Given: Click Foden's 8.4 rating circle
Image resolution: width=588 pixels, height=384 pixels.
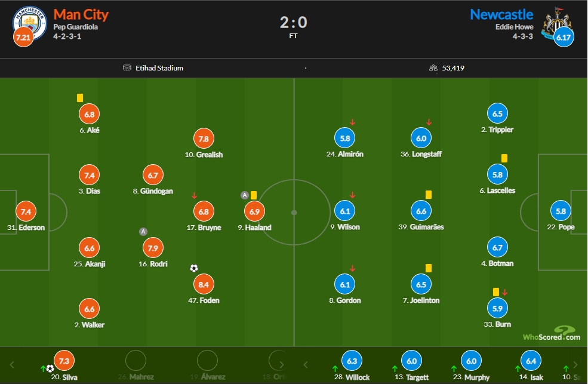Looking at the screenshot, I should (204, 285).
